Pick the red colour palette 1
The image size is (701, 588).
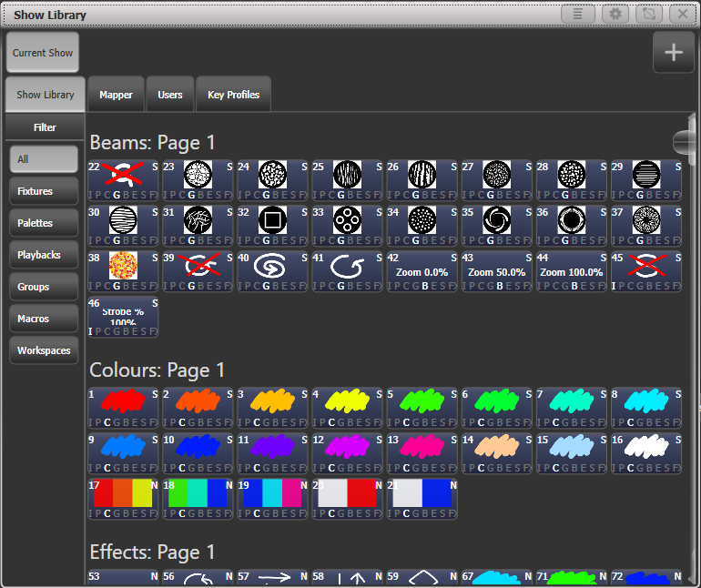click(124, 407)
